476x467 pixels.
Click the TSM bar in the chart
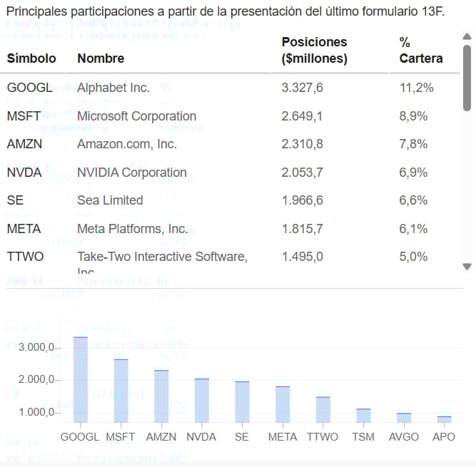point(363,416)
